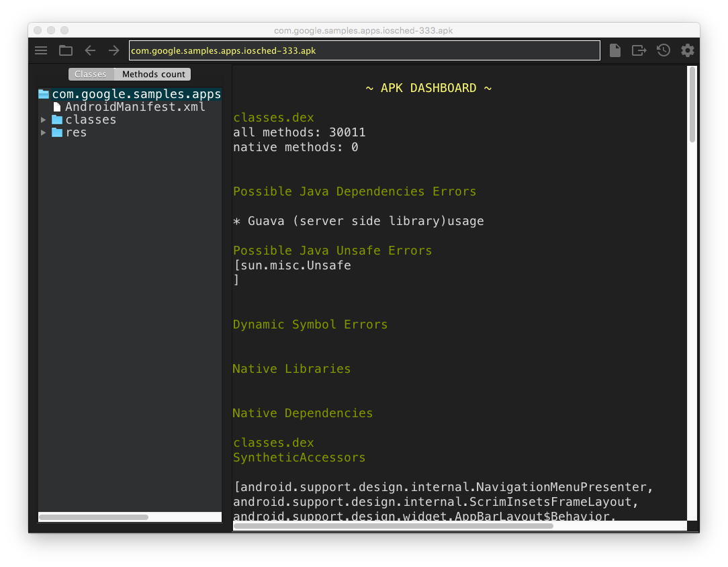Click the export arrow icon

639,50
